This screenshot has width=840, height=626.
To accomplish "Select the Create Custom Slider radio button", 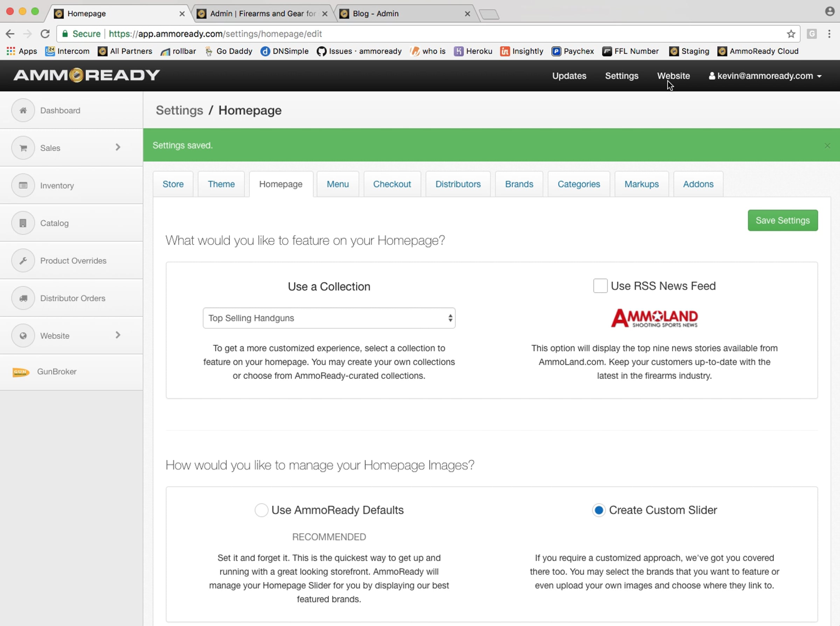I will click(x=599, y=510).
